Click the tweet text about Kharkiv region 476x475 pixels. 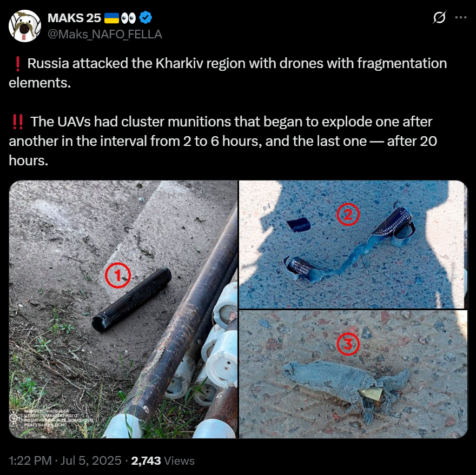(228, 73)
